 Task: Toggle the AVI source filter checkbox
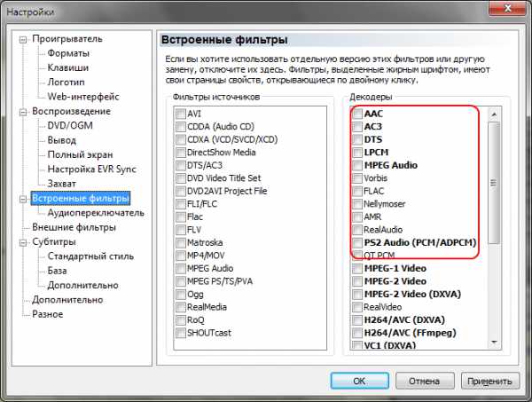point(181,114)
